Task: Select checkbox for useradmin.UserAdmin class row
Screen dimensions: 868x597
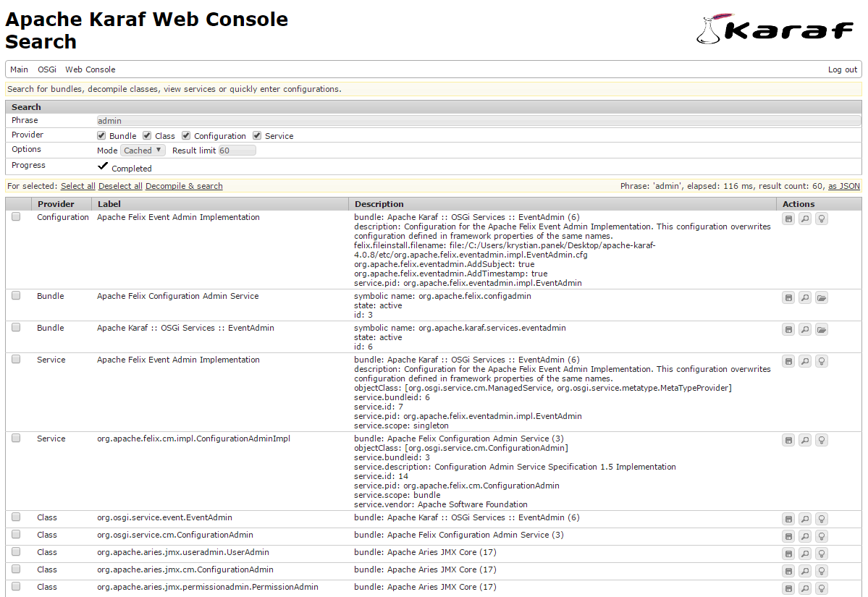Action: coord(16,551)
